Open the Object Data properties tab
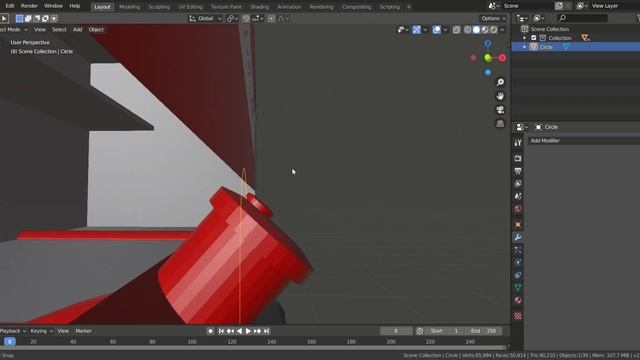The height and width of the screenshot is (360, 640). [518, 287]
